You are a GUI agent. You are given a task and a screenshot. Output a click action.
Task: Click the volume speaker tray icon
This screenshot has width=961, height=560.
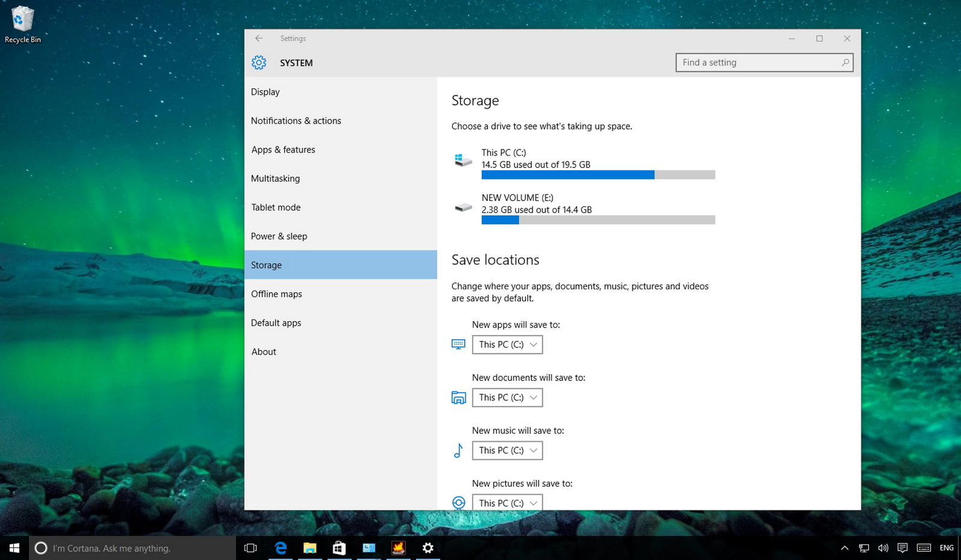[883, 547]
